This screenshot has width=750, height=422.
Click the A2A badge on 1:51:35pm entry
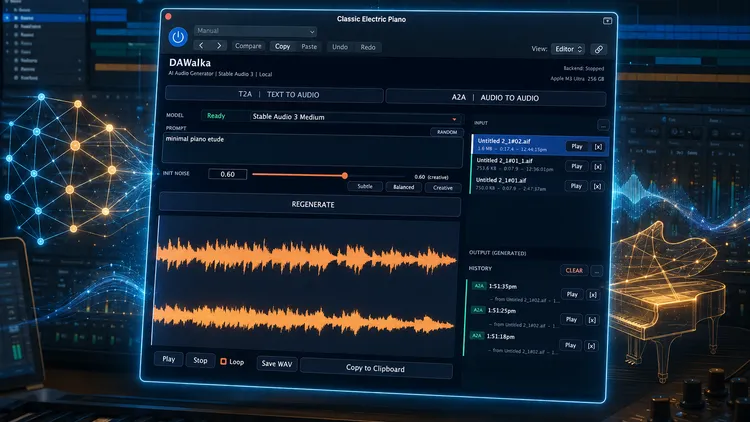click(479, 286)
